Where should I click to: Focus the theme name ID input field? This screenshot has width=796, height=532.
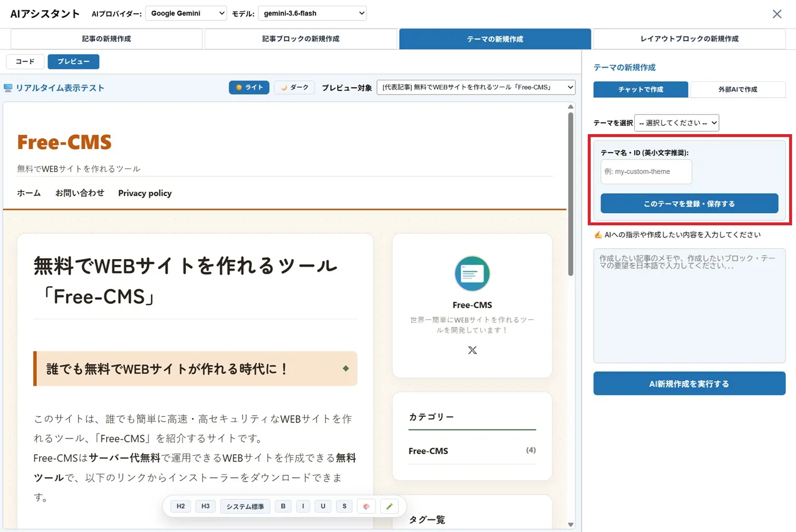pyautogui.click(x=646, y=171)
